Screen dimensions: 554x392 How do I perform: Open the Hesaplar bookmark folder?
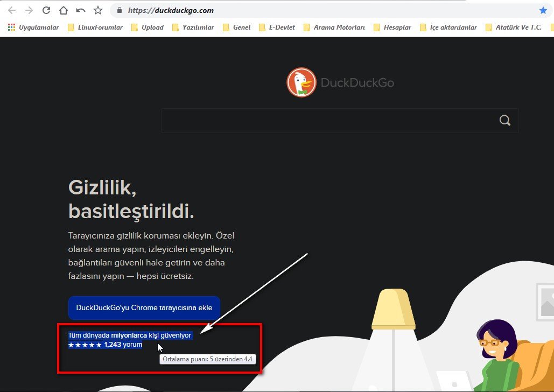coord(392,27)
